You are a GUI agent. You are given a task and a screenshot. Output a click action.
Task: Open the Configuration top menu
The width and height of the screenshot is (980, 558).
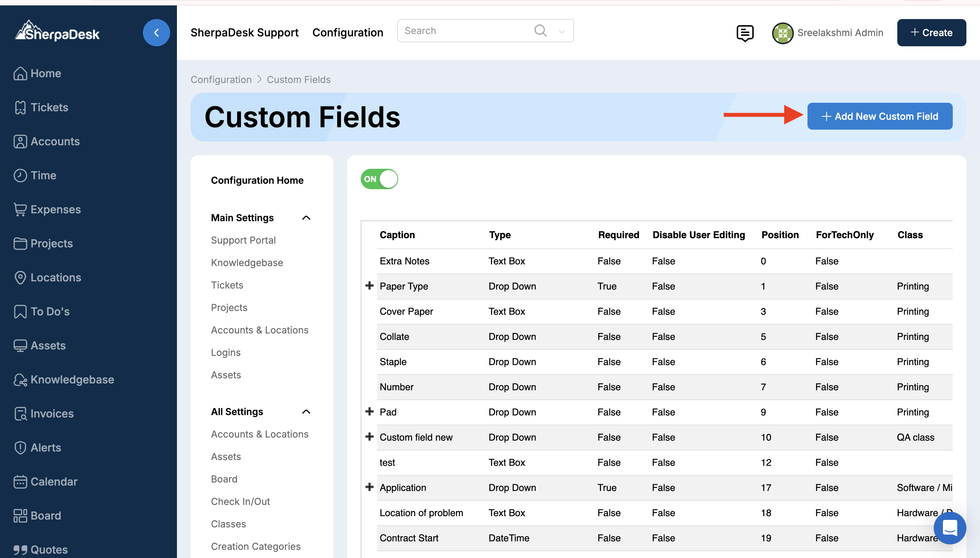tap(347, 33)
